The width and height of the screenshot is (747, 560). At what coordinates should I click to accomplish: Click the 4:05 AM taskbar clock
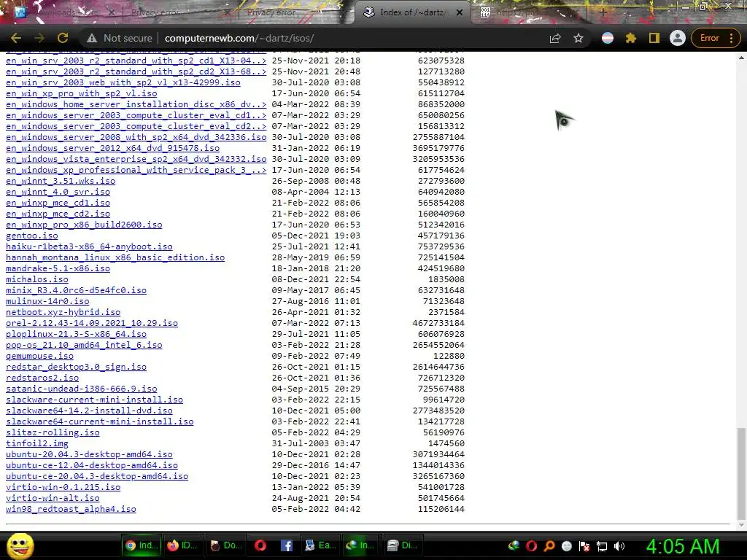(682, 546)
